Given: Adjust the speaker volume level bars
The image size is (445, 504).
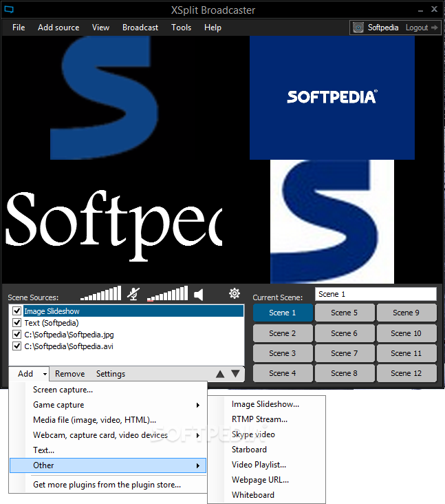Looking at the screenshot, I should [167, 293].
